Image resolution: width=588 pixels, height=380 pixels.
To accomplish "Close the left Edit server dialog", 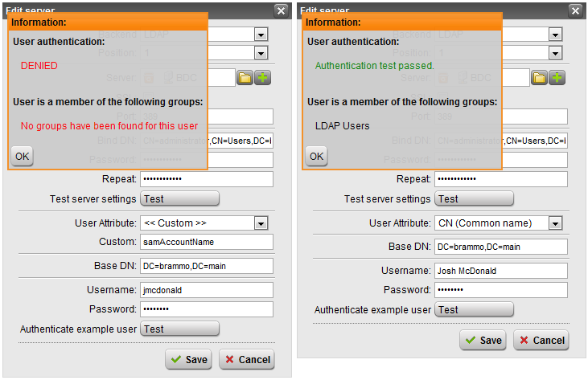I will [x=281, y=10].
